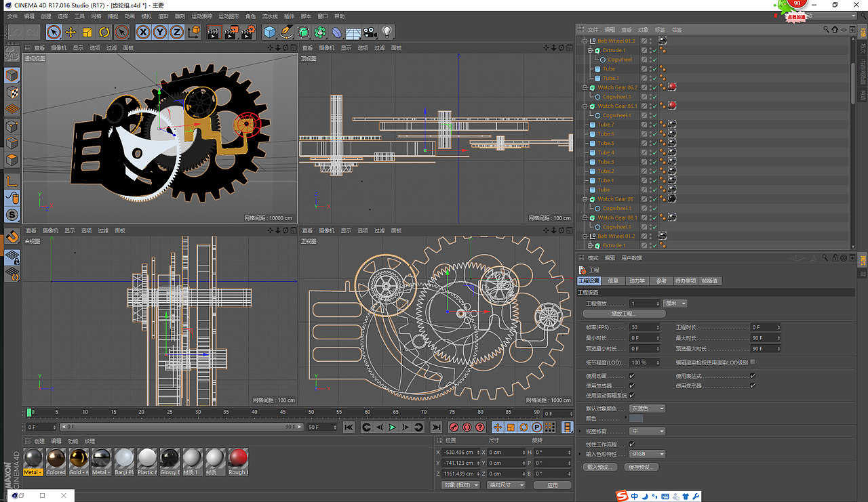Activate the Move tool
Viewport: 868px width, 502px height.
[x=71, y=32]
